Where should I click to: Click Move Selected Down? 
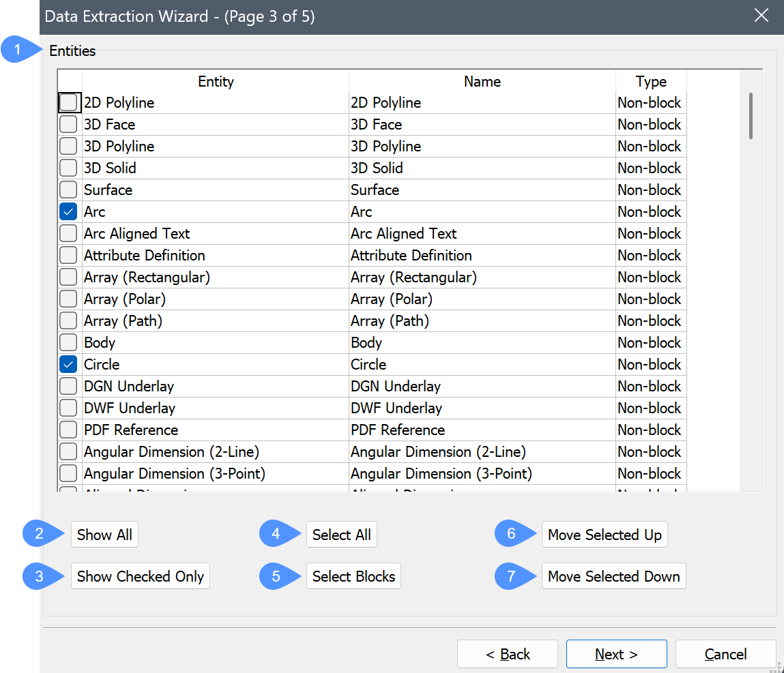pyautogui.click(x=613, y=576)
